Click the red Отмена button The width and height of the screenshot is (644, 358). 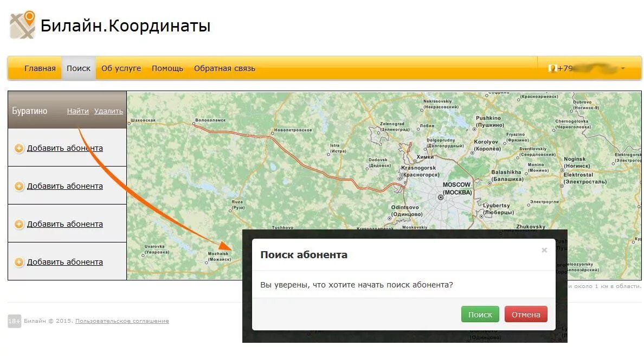[526, 314]
